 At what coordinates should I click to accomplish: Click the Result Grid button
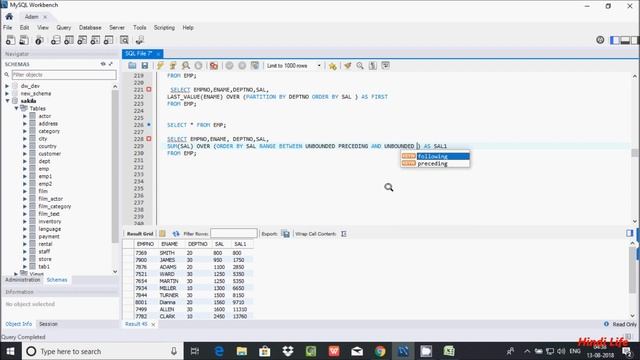tap(140, 234)
